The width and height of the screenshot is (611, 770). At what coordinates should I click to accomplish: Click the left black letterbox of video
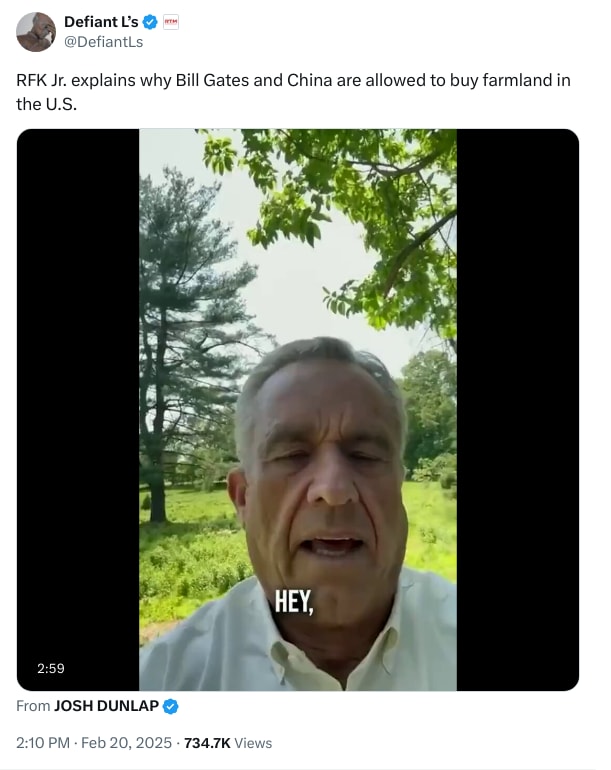click(x=78, y=410)
